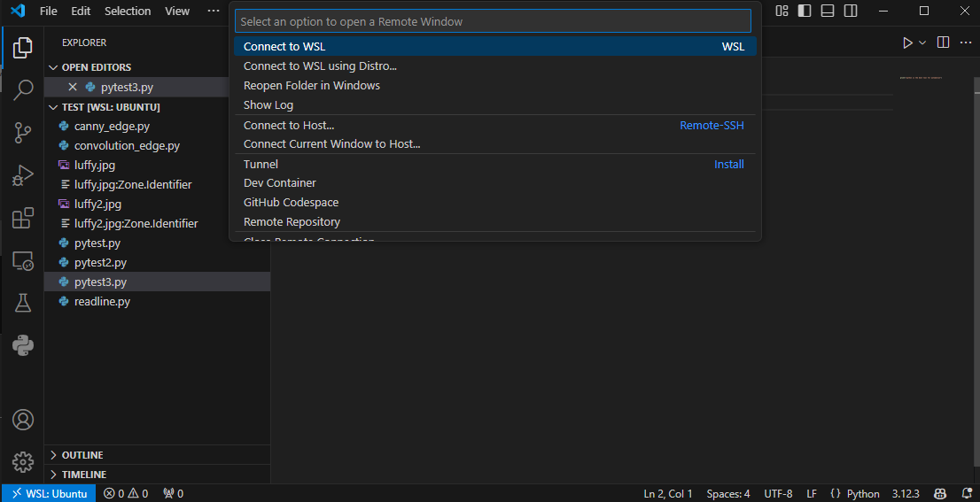Image resolution: width=980 pixels, height=502 pixels.
Task: Toggle the Secondary Side Bar
Action: [x=851, y=11]
